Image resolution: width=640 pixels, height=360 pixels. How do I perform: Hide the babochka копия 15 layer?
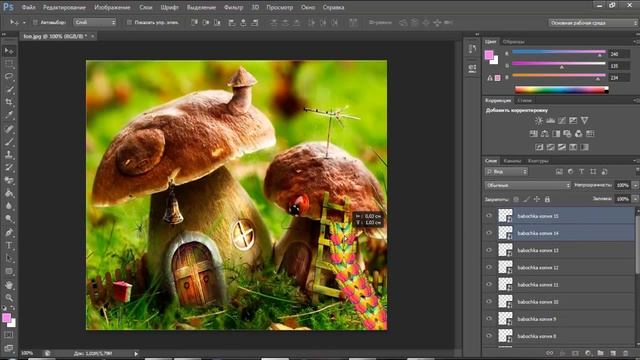coord(489,216)
